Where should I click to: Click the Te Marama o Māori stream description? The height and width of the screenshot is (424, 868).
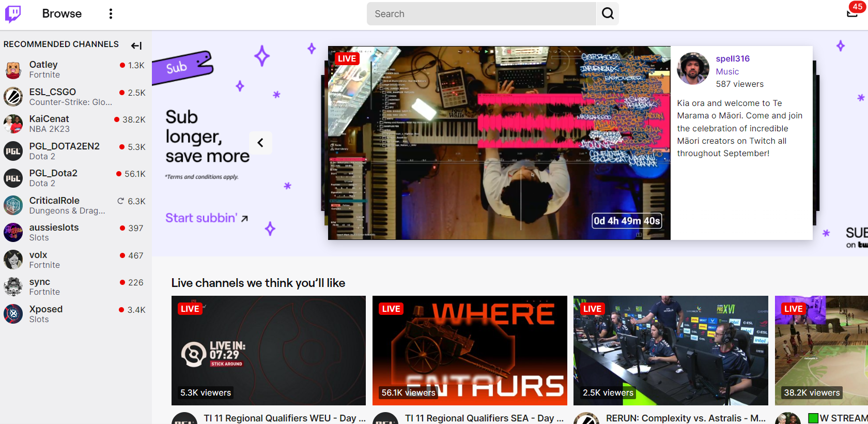[740, 128]
